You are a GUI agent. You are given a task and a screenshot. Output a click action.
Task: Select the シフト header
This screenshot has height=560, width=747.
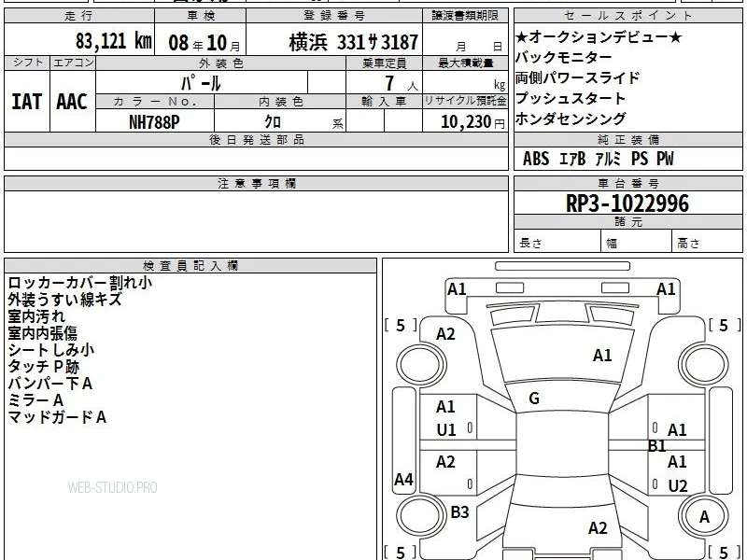27,63
